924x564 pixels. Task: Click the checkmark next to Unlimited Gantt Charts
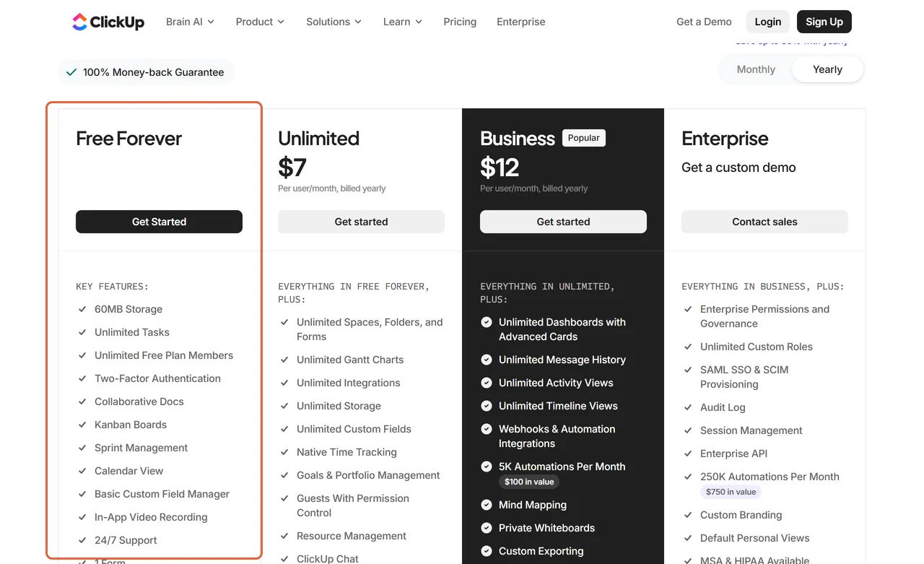(284, 360)
